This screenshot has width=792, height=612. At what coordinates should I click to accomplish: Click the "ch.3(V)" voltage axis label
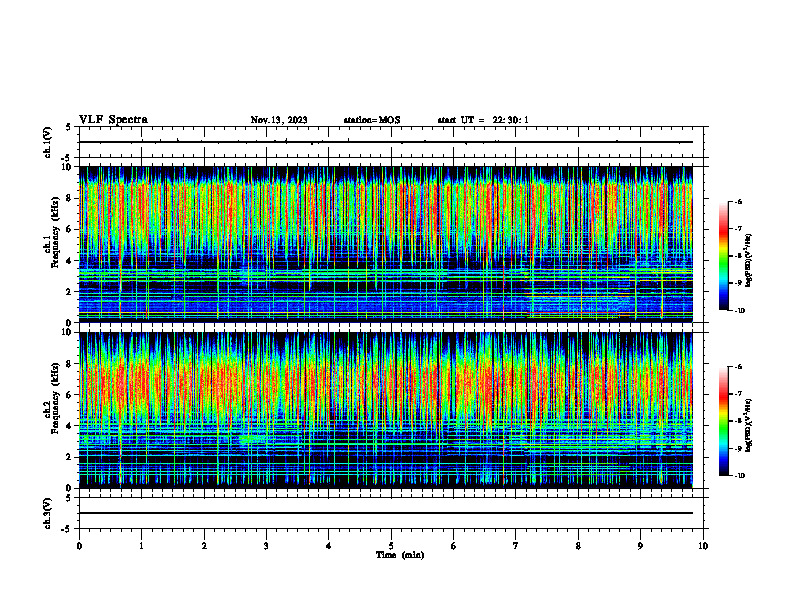[x=47, y=513]
